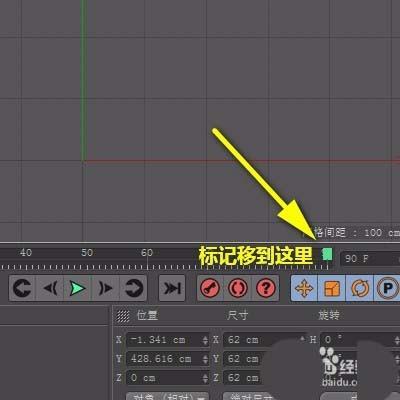This screenshot has width=400, height=400.
Task: Click the 旋转 column header
Action: coord(328,315)
